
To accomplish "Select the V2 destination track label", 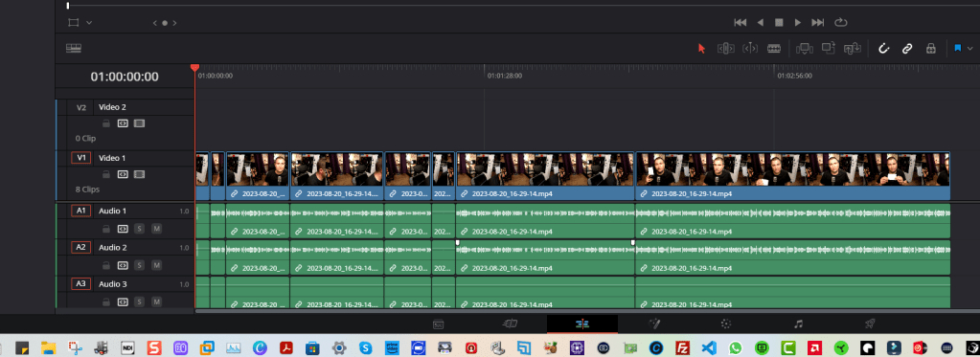I will pyautogui.click(x=81, y=107).
